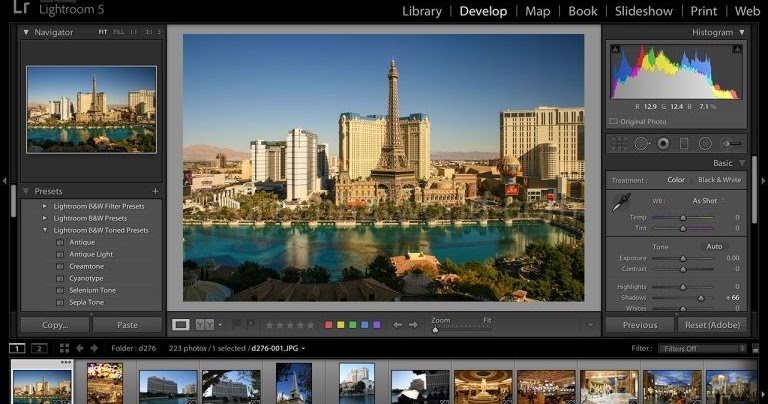
Task: Apply the red color label swatch
Action: [328, 325]
